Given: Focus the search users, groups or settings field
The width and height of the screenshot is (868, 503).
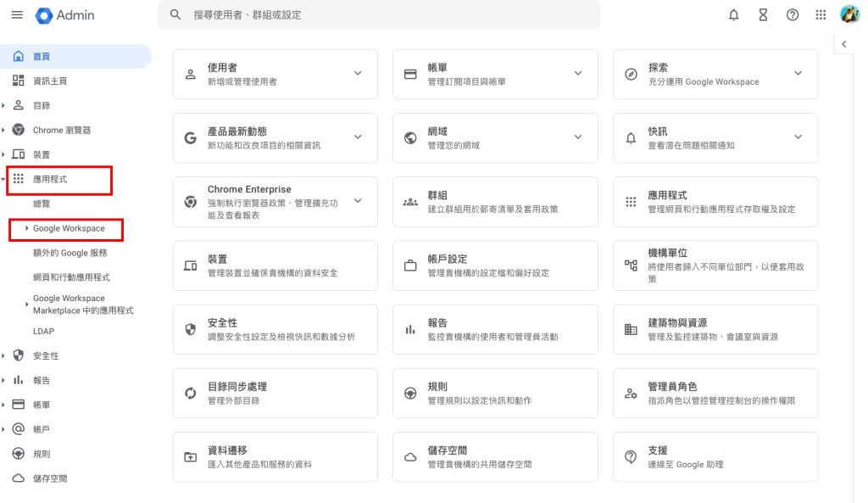Looking at the screenshot, I should (x=379, y=15).
